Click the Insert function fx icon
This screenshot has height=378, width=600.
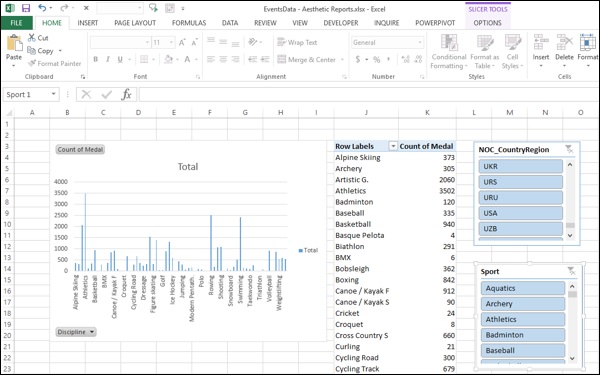(x=126, y=94)
